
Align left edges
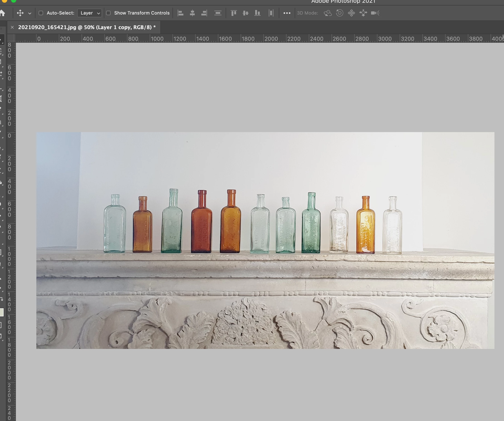tap(180, 13)
